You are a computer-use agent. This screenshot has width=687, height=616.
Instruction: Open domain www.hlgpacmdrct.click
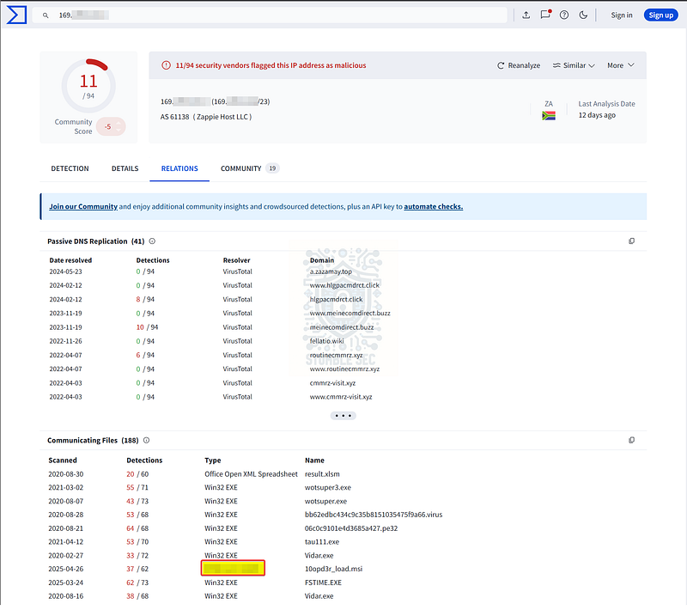[344, 285]
